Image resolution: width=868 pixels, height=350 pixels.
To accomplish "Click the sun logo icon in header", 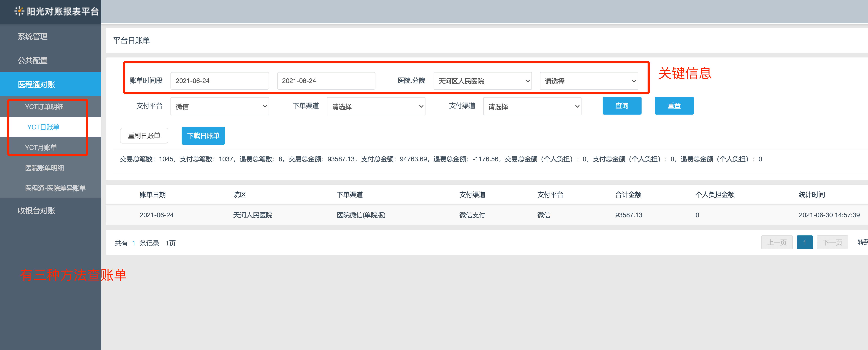I will 19,11.
